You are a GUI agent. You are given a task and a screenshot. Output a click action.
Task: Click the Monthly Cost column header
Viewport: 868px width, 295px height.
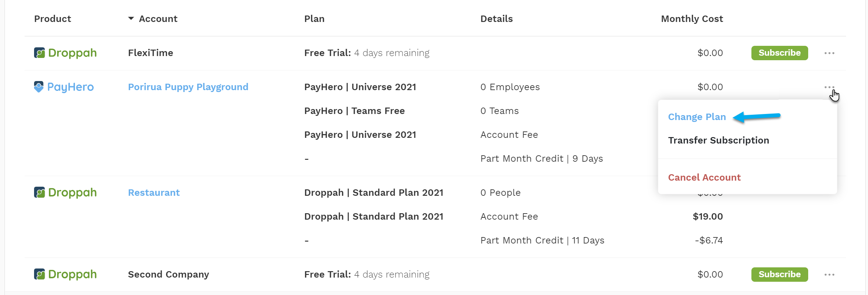pyautogui.click(x=692, y=19)
